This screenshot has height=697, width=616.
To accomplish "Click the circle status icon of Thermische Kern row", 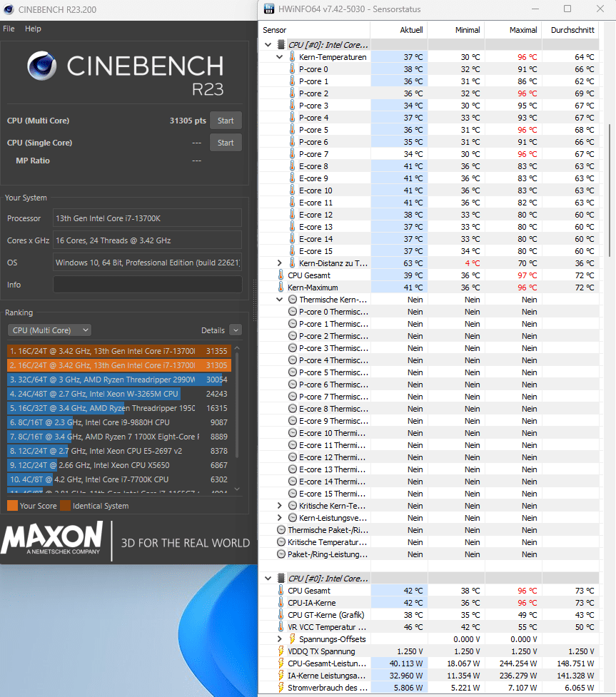I will pos(292,299).
